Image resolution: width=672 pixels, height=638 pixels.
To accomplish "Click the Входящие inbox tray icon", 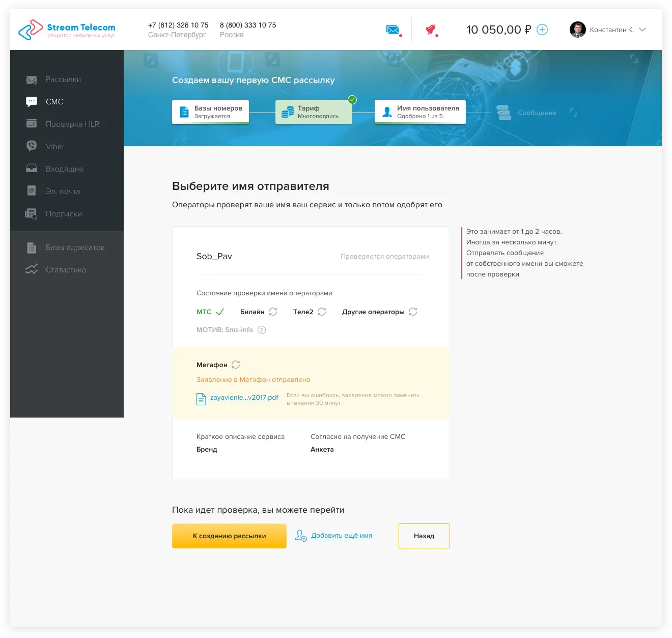I will click(x=32, y=168).
